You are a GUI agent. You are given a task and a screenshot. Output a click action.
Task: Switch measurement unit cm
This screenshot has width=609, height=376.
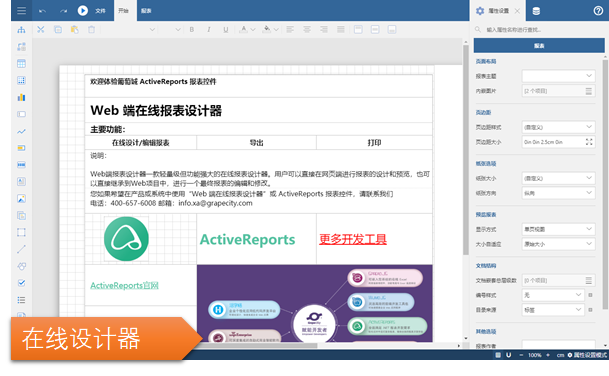tap(560, 355)
